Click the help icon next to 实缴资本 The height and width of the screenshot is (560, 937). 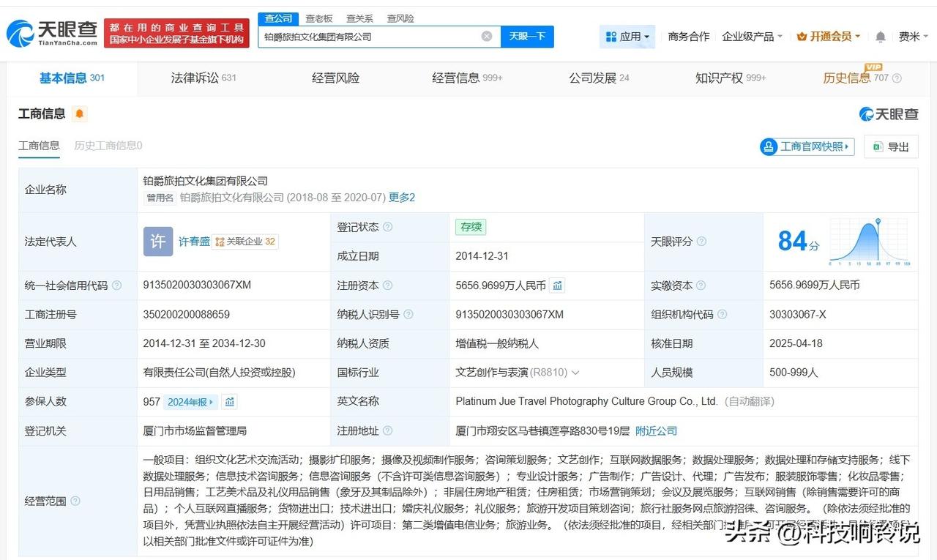701,285
